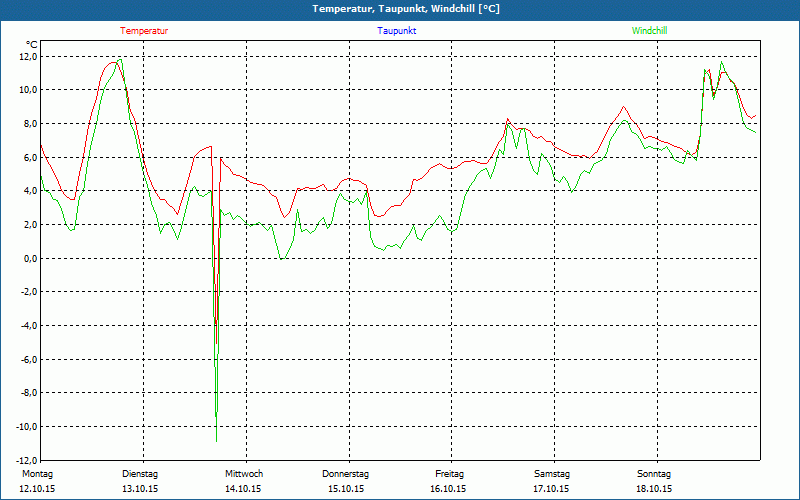This screenshot has height=500, width=800.
Task: Click the -2,0 y-axis value
Action: coord(29,292)
